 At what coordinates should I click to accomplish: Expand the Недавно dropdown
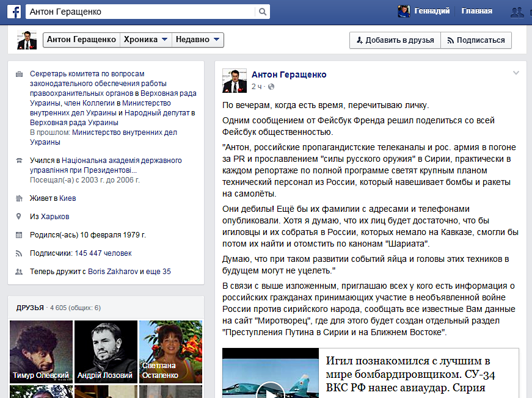click(198, 40)
